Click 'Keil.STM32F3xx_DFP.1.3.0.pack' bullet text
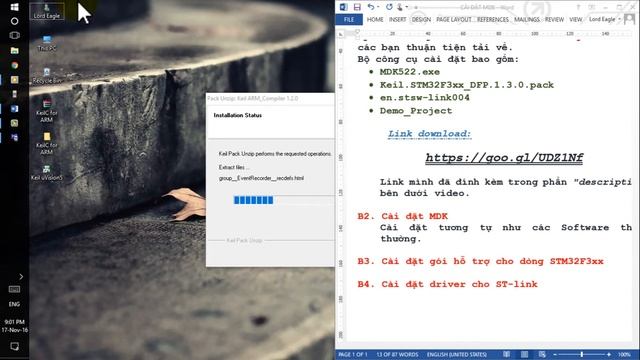 (467, 85)
